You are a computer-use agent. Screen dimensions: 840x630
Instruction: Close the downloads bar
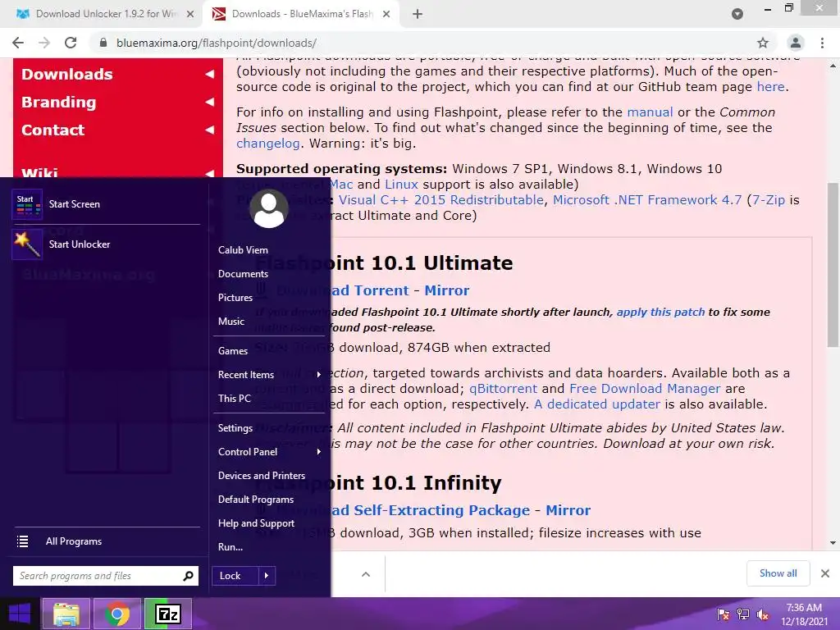click(x=825, y=573)
